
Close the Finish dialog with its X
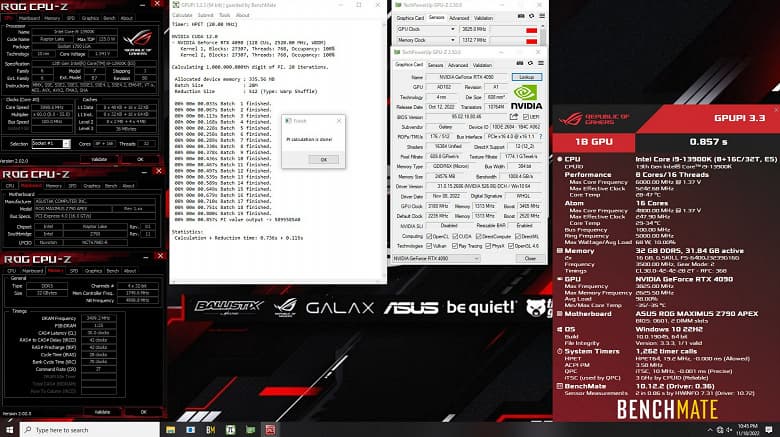(339, 121)
